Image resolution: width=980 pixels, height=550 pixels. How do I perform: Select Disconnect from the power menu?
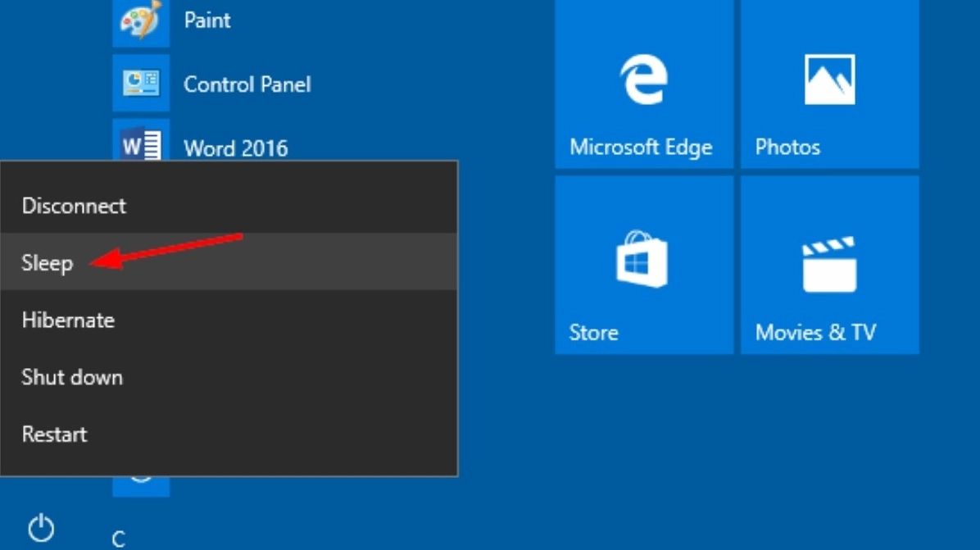click(x=74, y=206)
